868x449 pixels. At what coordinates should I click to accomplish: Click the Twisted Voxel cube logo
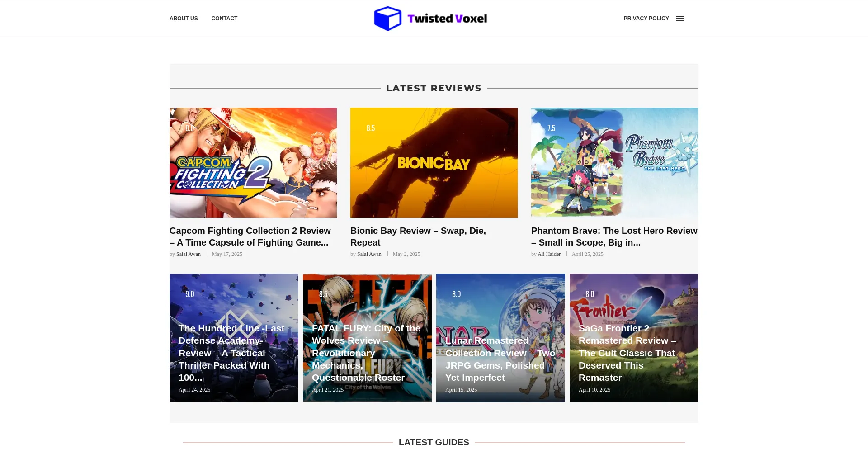(388, 19)
